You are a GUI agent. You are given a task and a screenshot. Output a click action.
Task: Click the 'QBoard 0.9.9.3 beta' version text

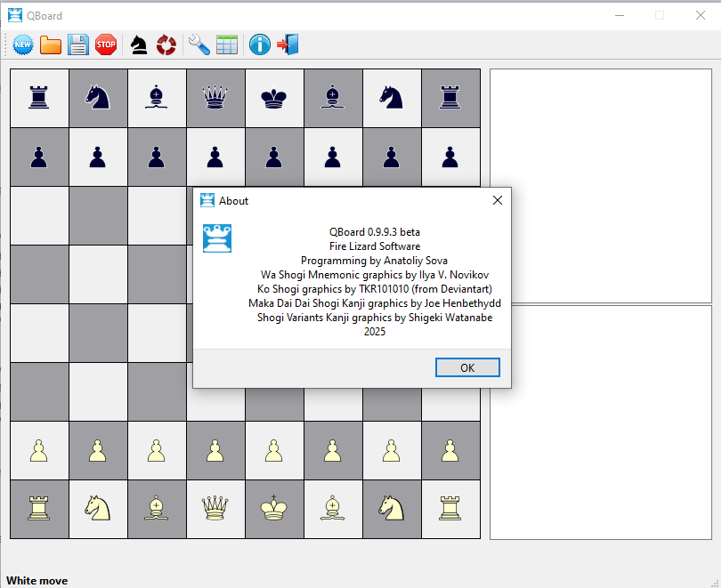click(374, 232)
